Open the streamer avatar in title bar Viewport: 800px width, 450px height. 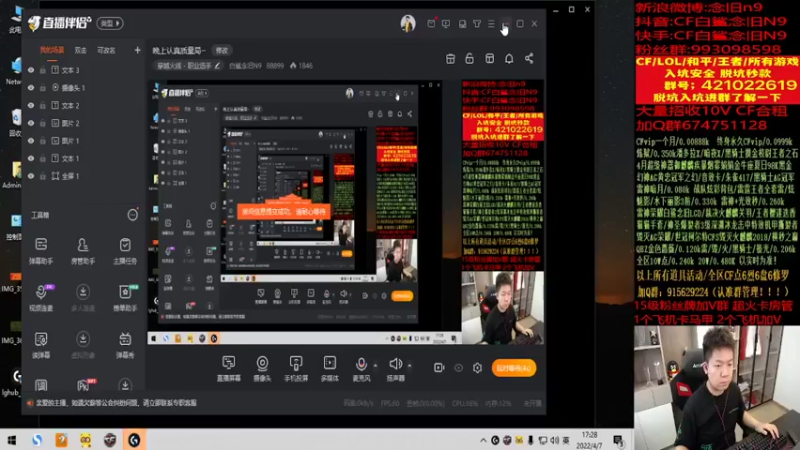coord(408,23)
